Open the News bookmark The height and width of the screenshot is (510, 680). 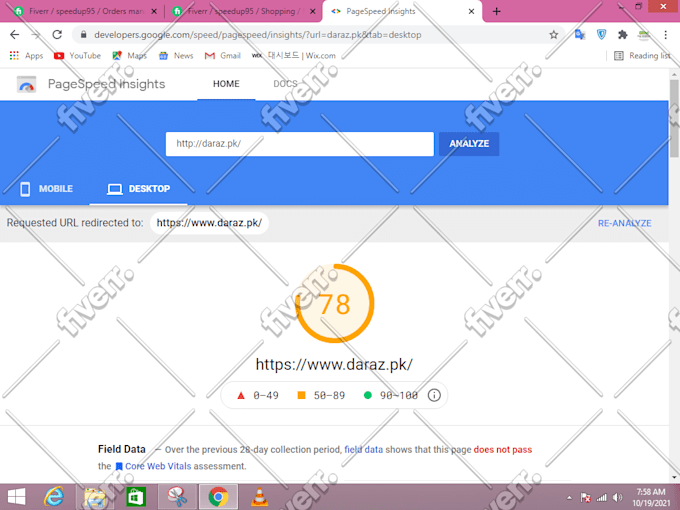[176, 56]
